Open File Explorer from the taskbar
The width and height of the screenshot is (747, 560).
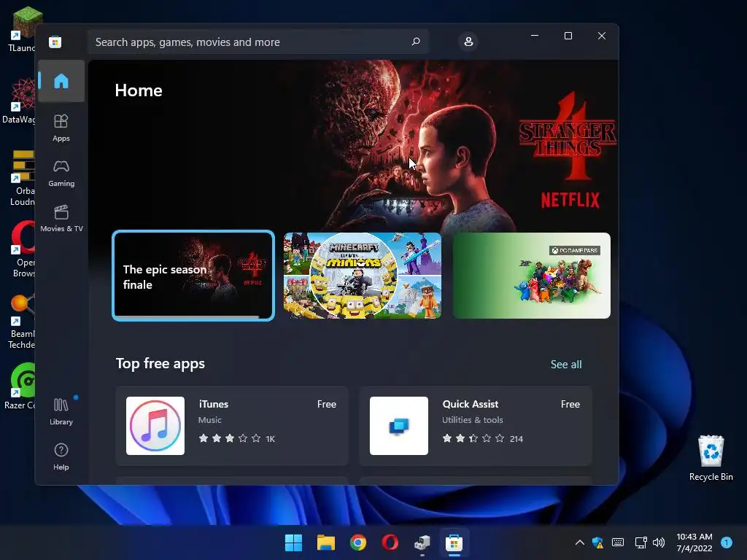coord(326,542)
